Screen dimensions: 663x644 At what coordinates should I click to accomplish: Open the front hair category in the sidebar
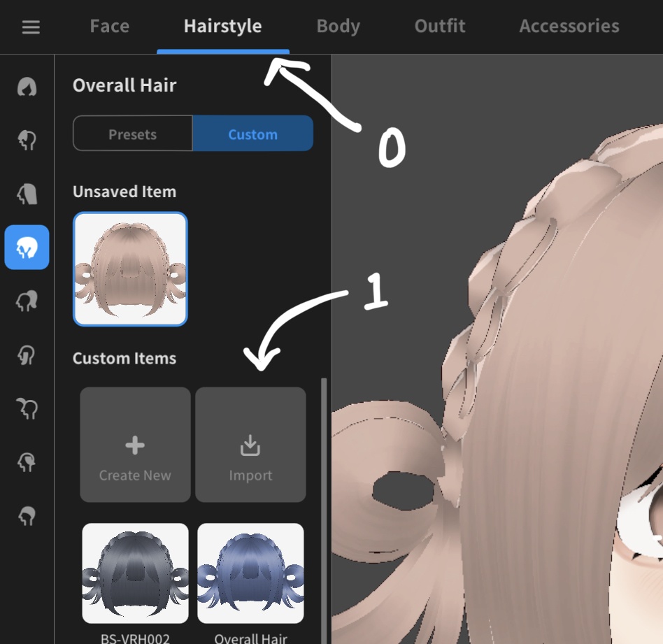(27, 138)
